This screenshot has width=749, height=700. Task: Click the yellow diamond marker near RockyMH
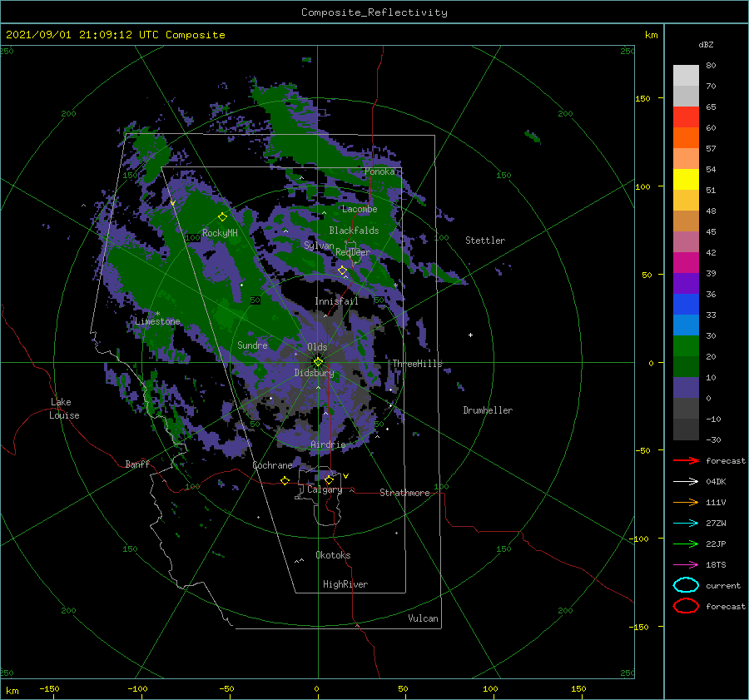coord(222,217)
